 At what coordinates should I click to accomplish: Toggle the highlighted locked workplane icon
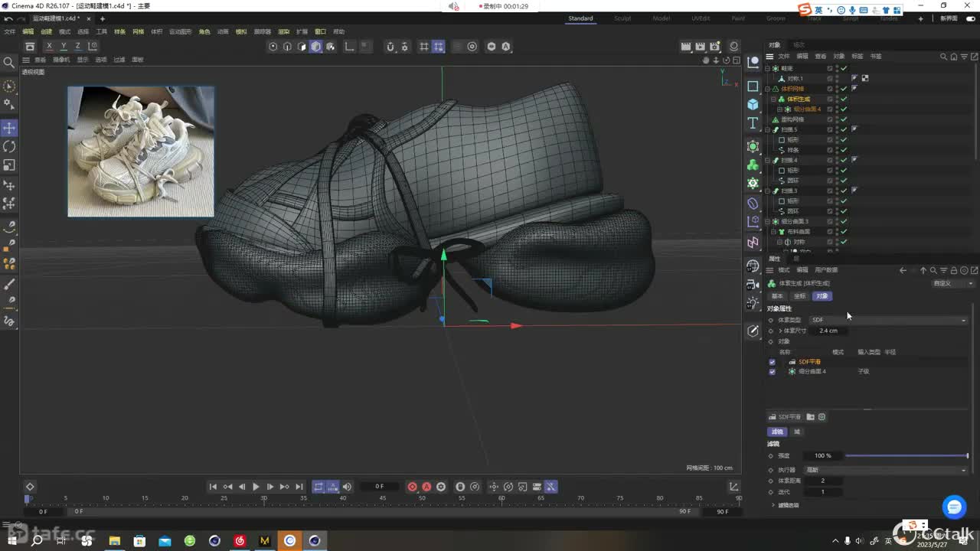tap(438, 47)
